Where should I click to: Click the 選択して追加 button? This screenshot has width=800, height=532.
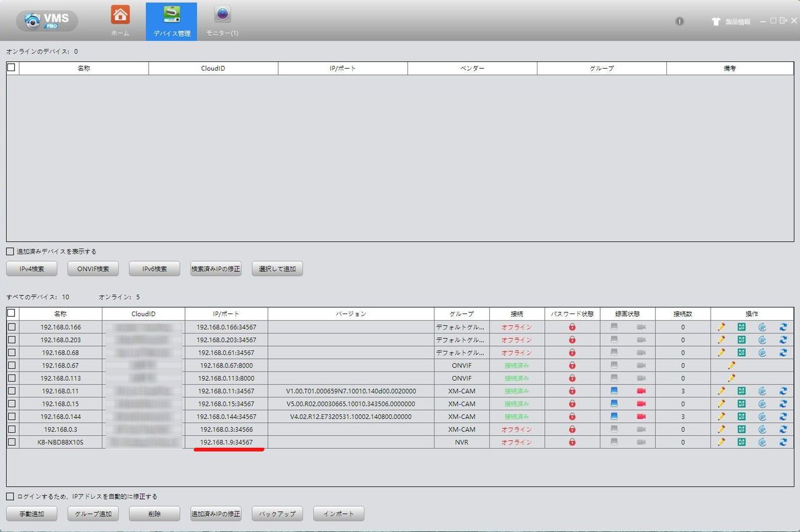coord(277,269)
